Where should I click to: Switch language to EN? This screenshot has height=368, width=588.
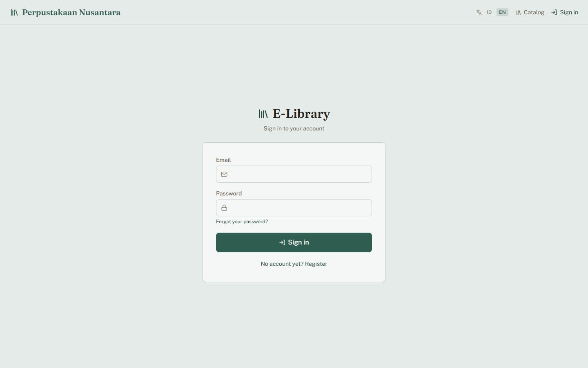(x=502, y=12)
